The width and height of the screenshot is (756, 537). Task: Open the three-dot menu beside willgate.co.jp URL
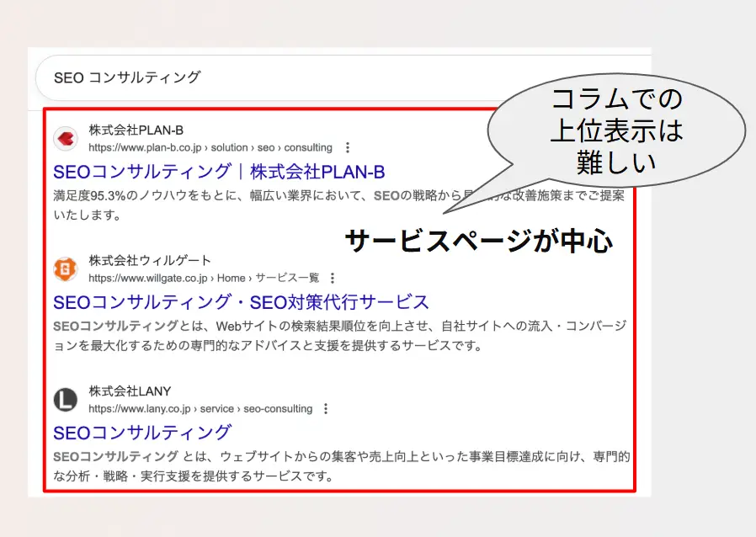pos(333,278)
